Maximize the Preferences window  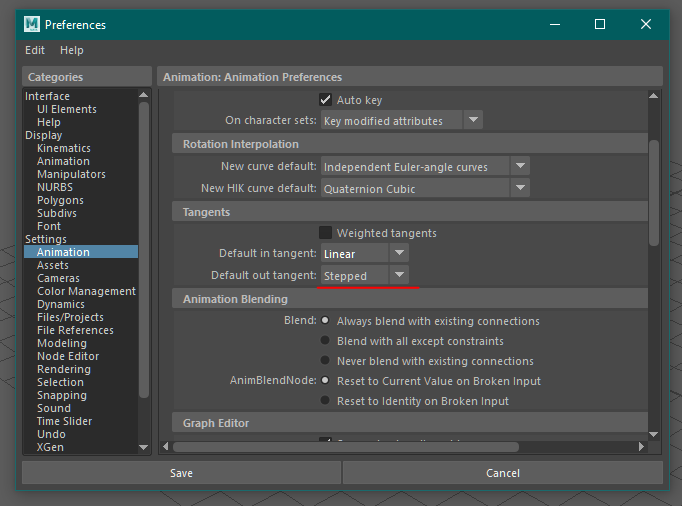point(600,24)
